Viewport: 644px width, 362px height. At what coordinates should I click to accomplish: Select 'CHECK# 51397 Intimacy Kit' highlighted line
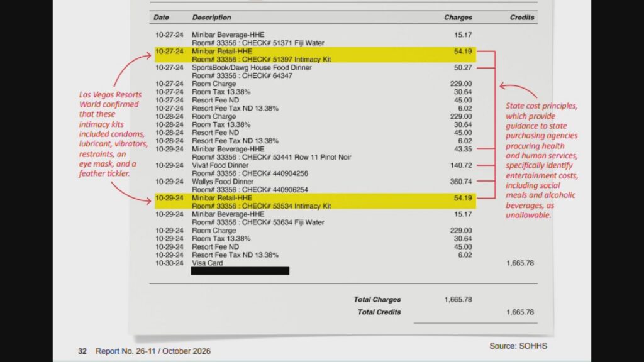261,60
